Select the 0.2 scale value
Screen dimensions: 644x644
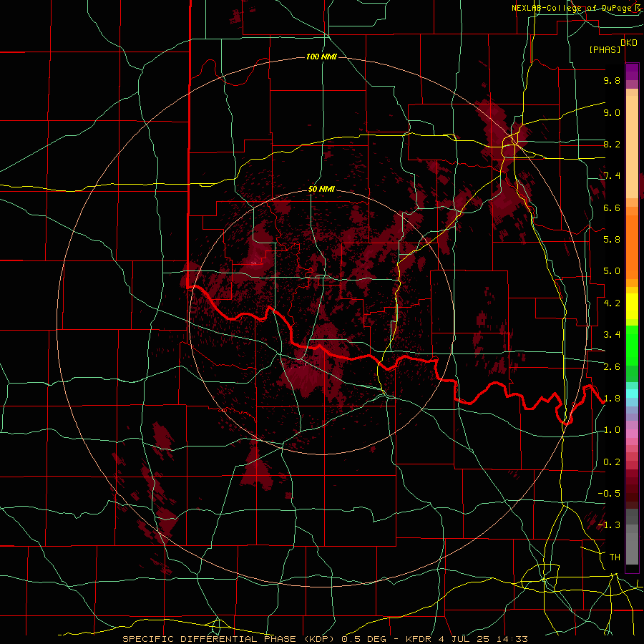click(612, 462)
